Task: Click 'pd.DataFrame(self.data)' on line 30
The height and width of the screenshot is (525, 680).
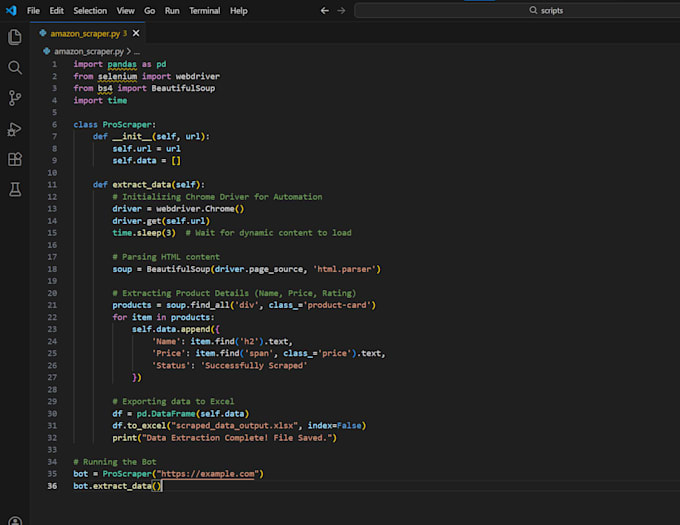Action: 193,414
